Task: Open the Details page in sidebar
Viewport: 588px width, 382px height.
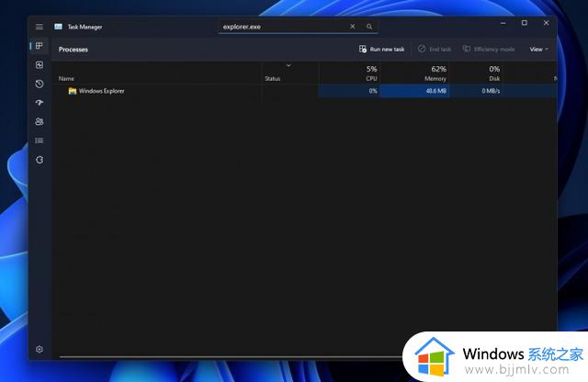Action: (x=39, y=140)
